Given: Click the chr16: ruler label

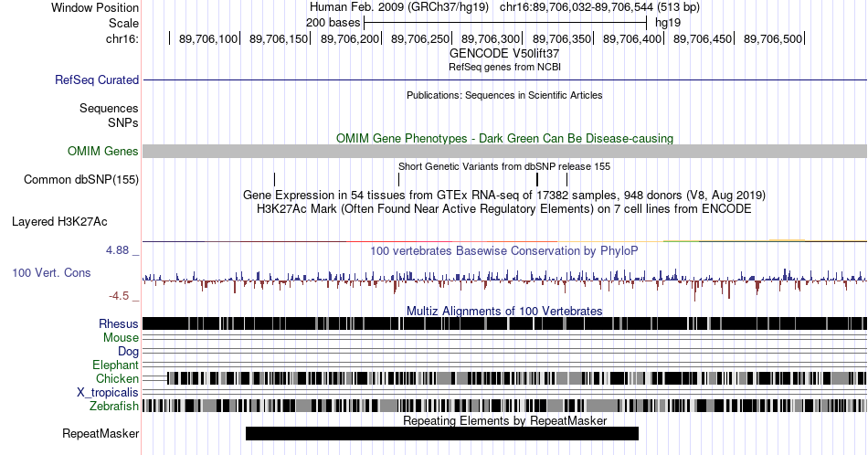Looking at the screenshot, I should pos(122,38).
